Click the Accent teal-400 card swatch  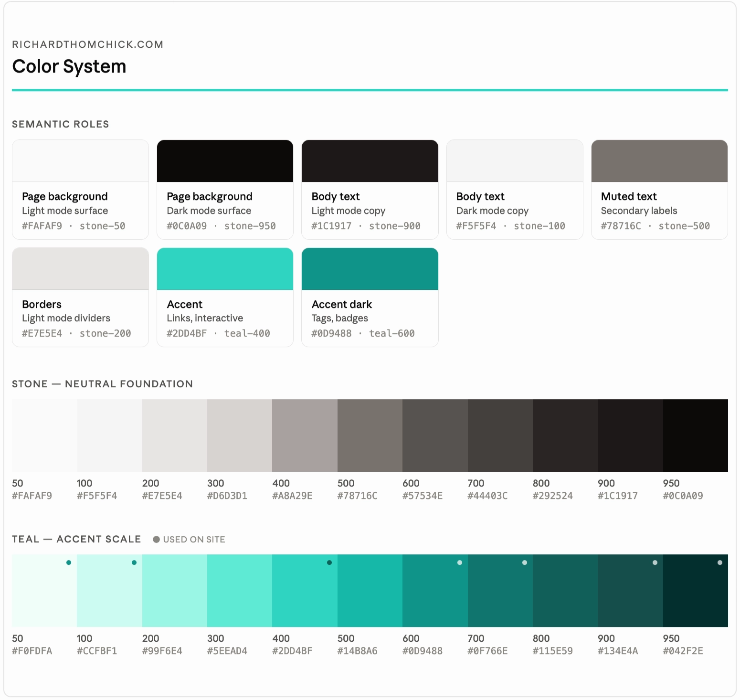click(x=225, y=269)
